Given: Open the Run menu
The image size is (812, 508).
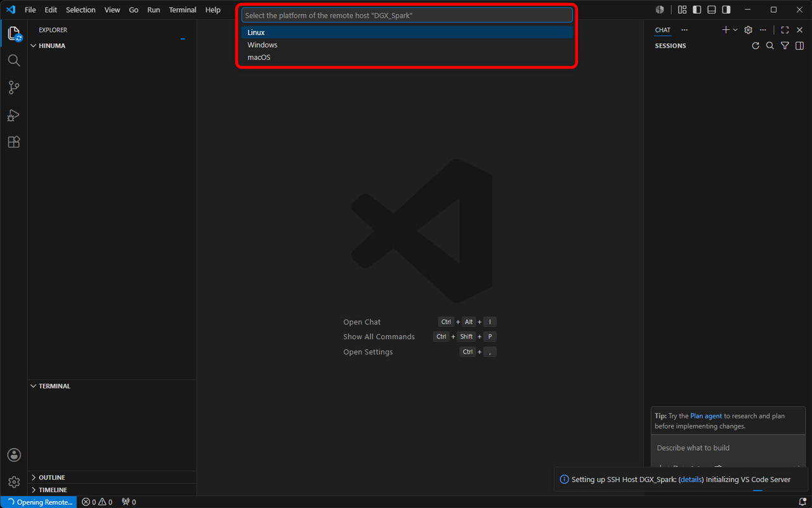Looking at the screenshot, I should point(154,10).
